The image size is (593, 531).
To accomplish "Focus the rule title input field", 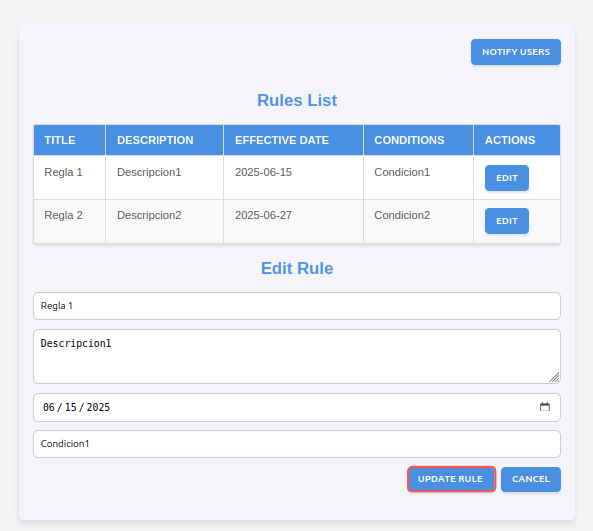I will click(297, 306).
